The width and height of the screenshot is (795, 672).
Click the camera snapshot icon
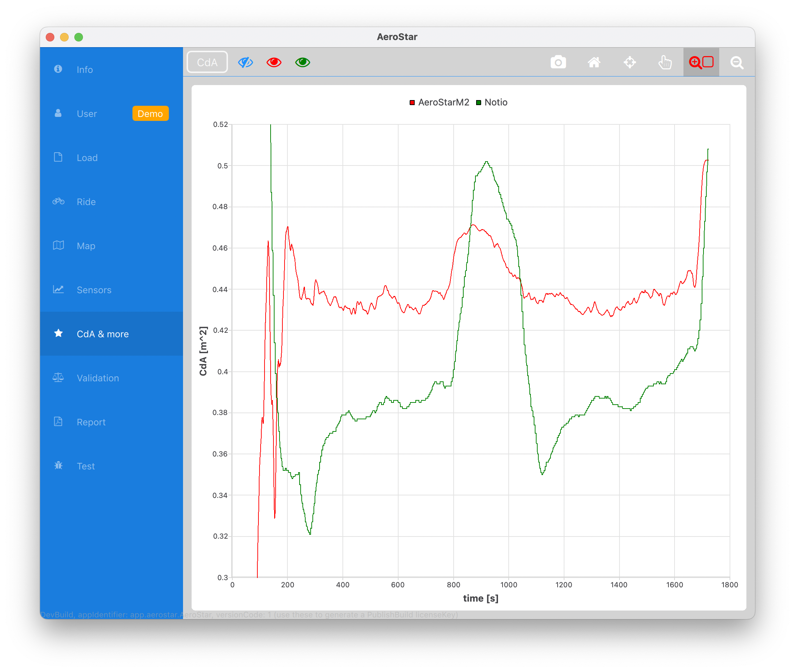pos(558,62)
